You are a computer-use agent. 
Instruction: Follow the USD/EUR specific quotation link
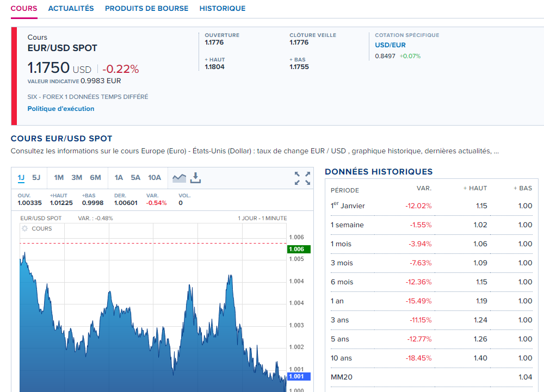[x=390, y=45]
